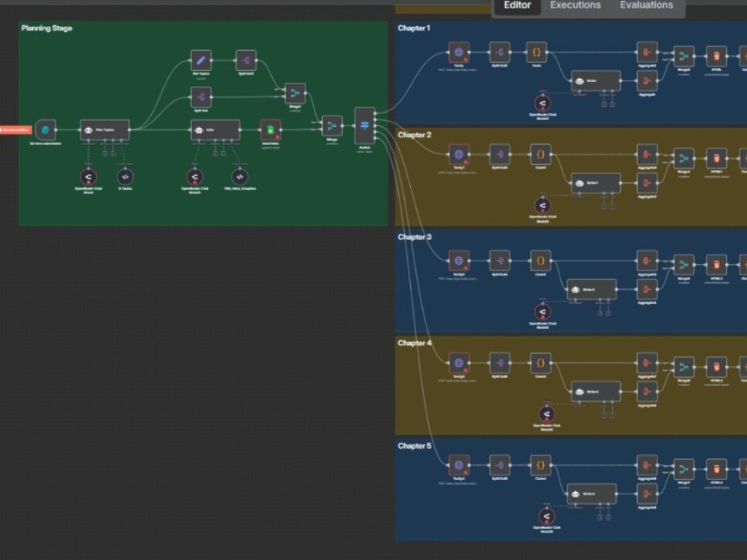Open the Writer agent node in Chapter 3
The height and width of the screenshot is (560, 747).
(x=592, y=290)
